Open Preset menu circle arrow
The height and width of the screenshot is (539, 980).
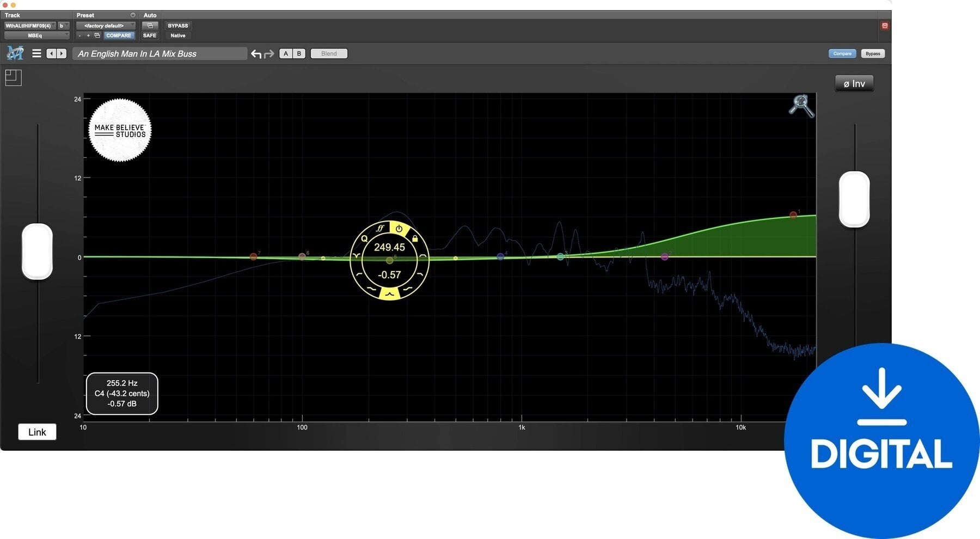[x=133, y=15]
